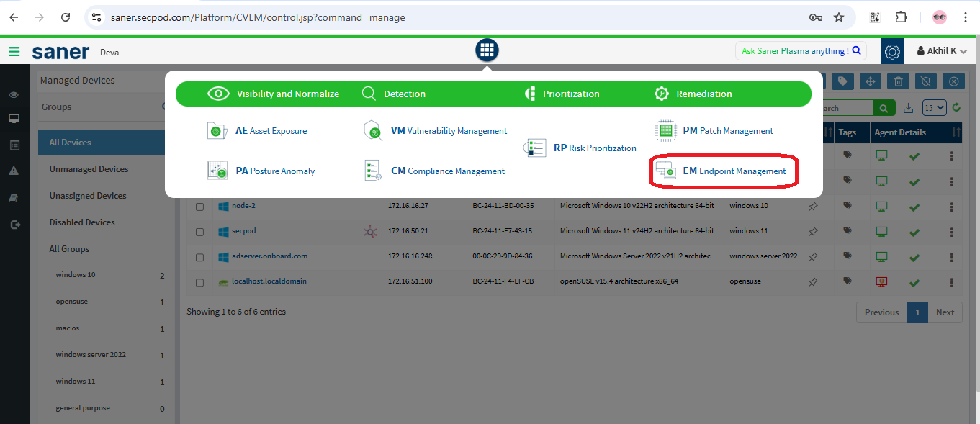Open the adserver.onboard.com device link
980x424 pixels.
(x=270, y=256)
